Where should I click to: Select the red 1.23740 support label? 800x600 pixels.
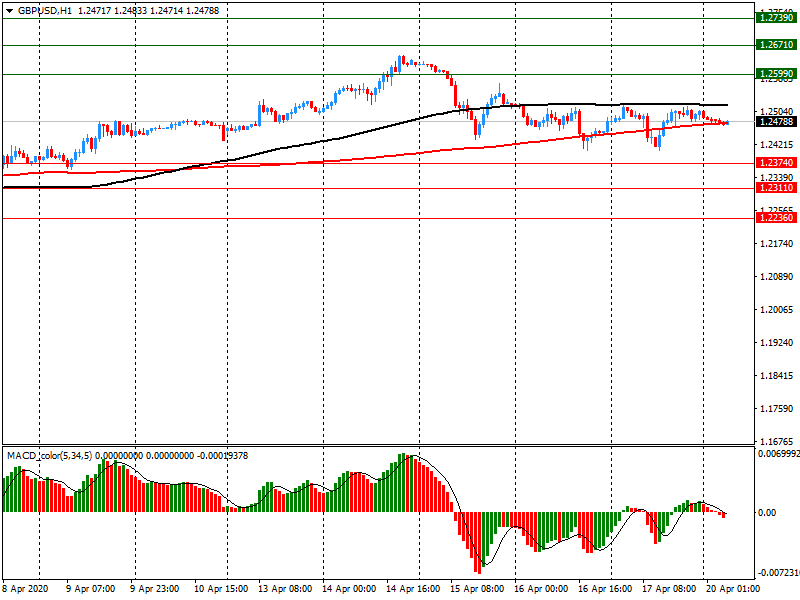coord(776,163)
